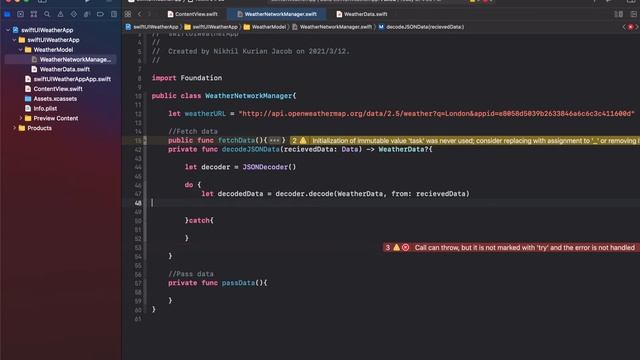Viewport: 640px width, 360px height.
Task: Expand the Products folder
Action: click(x=14, y=128)
